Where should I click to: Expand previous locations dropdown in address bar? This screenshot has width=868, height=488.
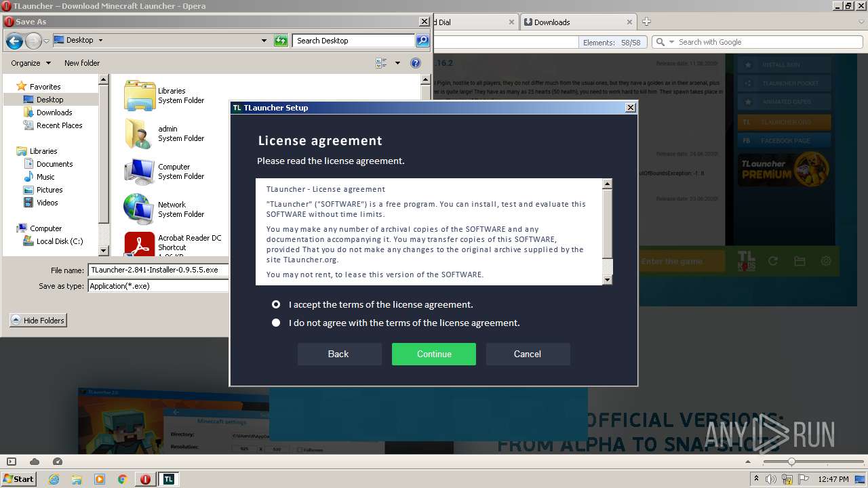pyautogui.click(x=264, y=41)
